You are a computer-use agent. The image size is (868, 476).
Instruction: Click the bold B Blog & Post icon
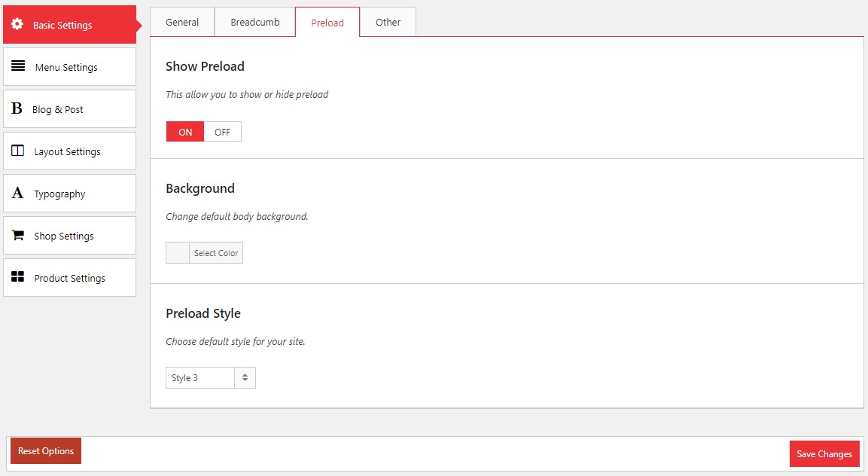coord(17,109)
